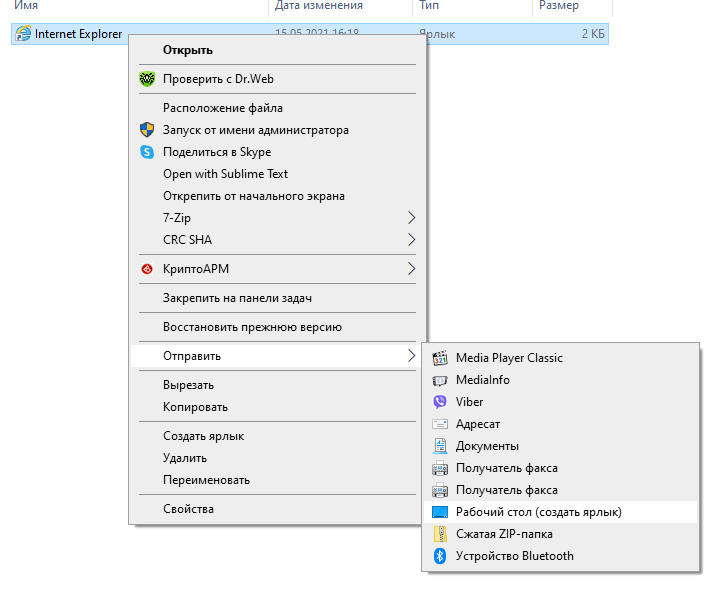Click the Skype logo icon
Viewport: 721px width, 589px height.
coord(147,152)
